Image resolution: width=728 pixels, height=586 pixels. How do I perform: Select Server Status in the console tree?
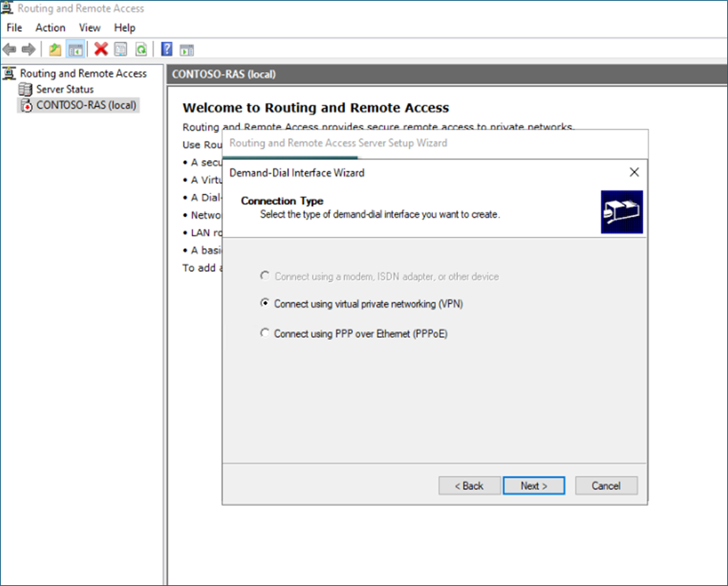[x=64, y=89]
